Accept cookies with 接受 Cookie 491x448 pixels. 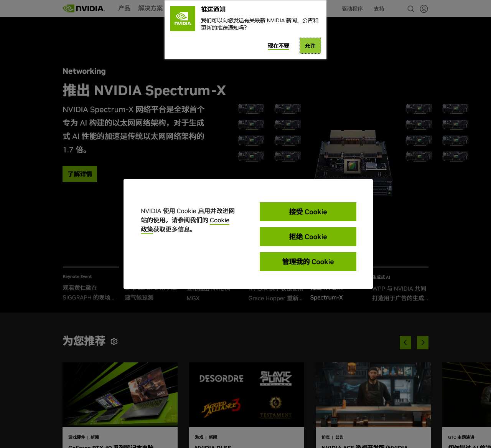[308, 212]
